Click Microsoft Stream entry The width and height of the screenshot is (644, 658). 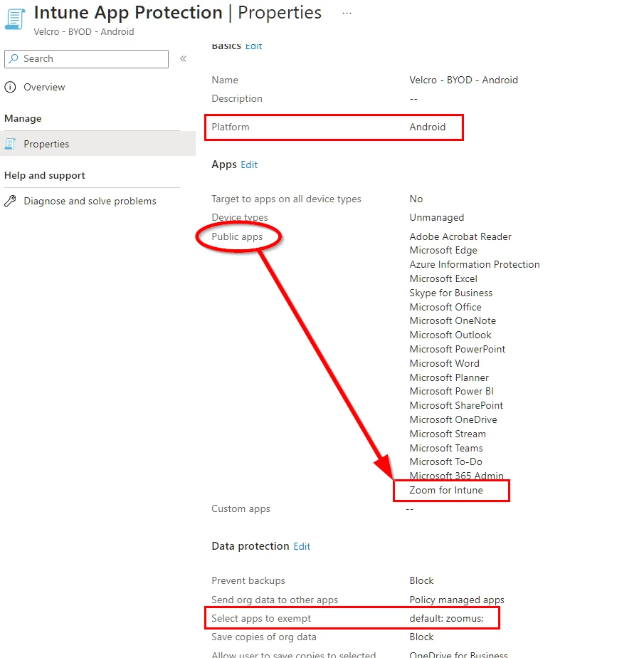pos(448,434)
